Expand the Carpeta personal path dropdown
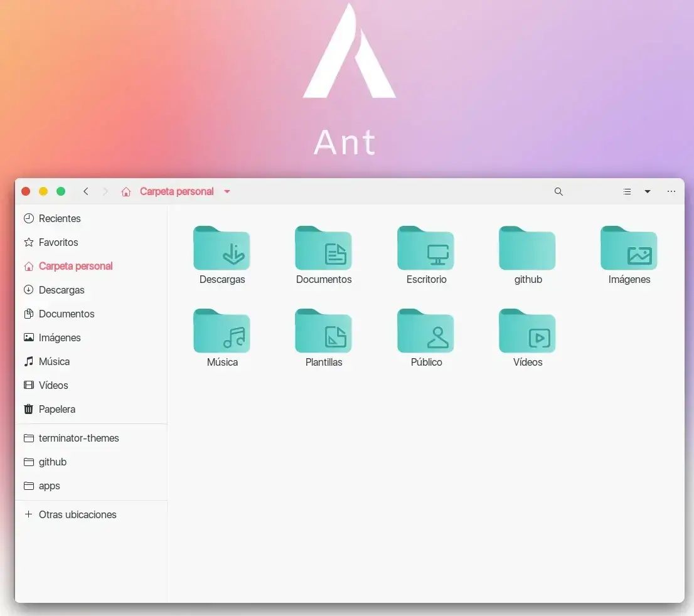Image resolution: width=694 pixels, height=616 pixels. click(x=227, y=192)
